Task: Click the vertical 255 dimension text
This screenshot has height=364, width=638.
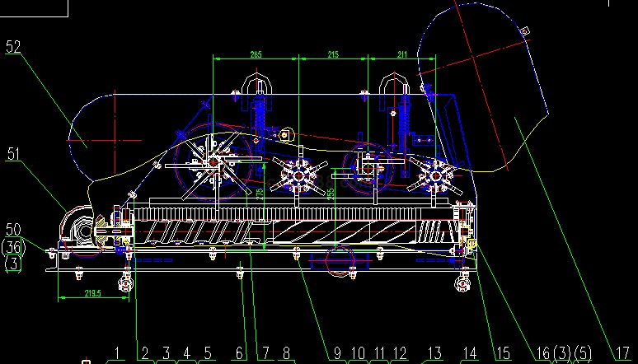Action: (331, 194)
